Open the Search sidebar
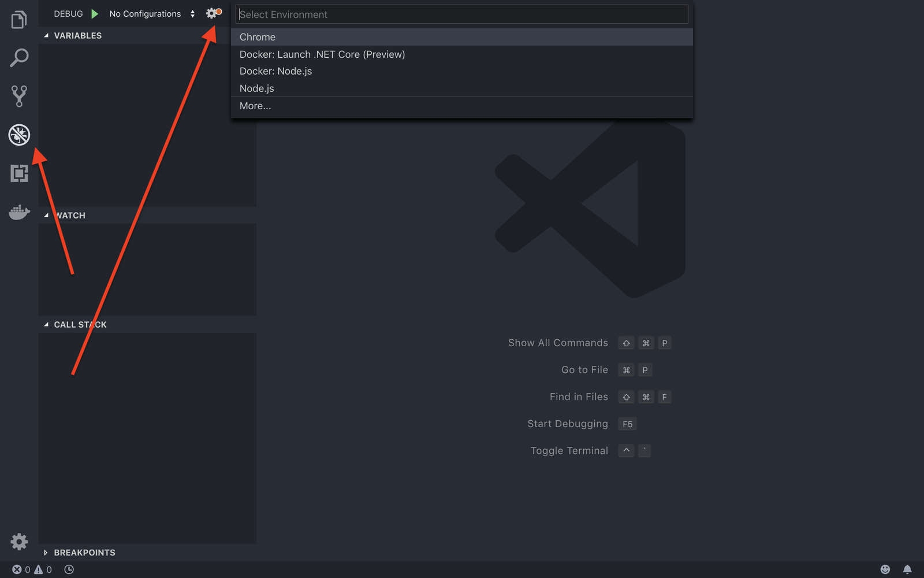Image resolution: width=924 pixels, height=578 pixels. coord(19,58)
